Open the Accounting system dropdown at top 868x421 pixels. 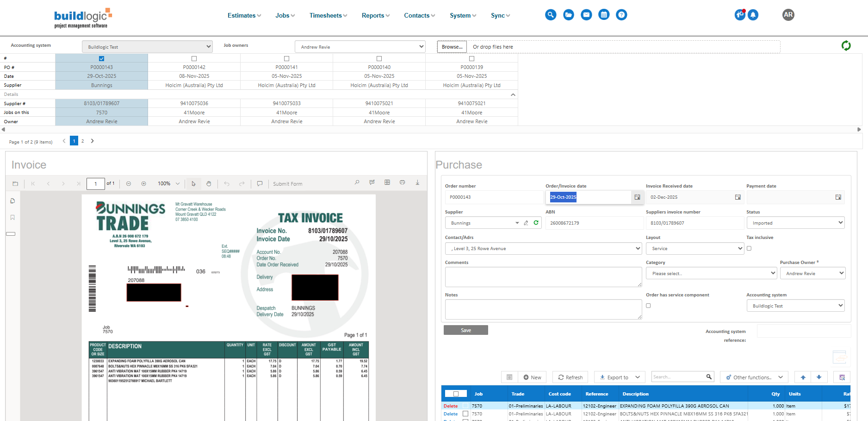(147, 47)
